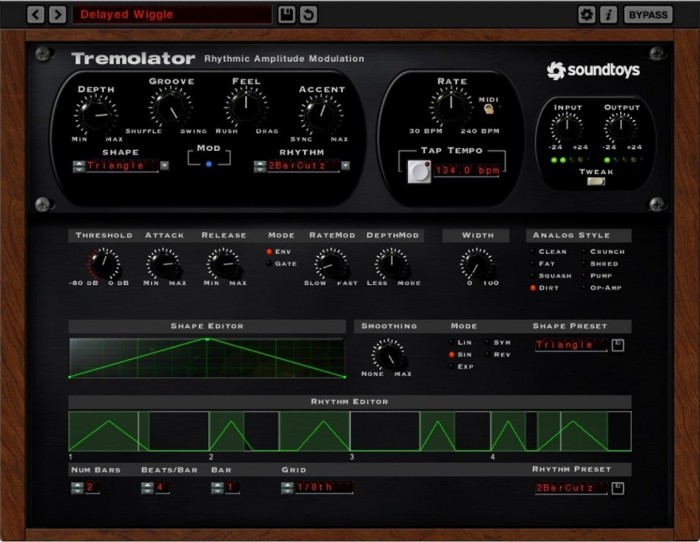The image size is (700, 542).
Task: Click the RateMod knob
Action: tap(331, 264)
